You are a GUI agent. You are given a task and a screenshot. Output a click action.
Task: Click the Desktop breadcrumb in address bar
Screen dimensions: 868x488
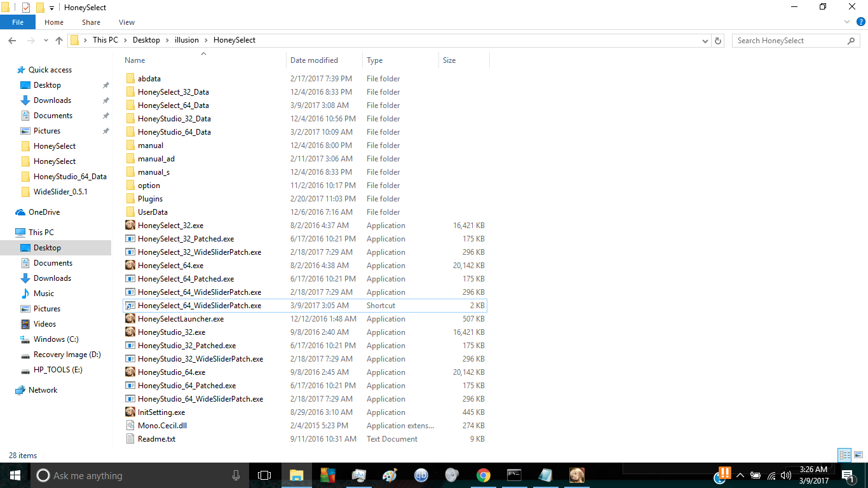pyautogui.click(x=146, y=40)
